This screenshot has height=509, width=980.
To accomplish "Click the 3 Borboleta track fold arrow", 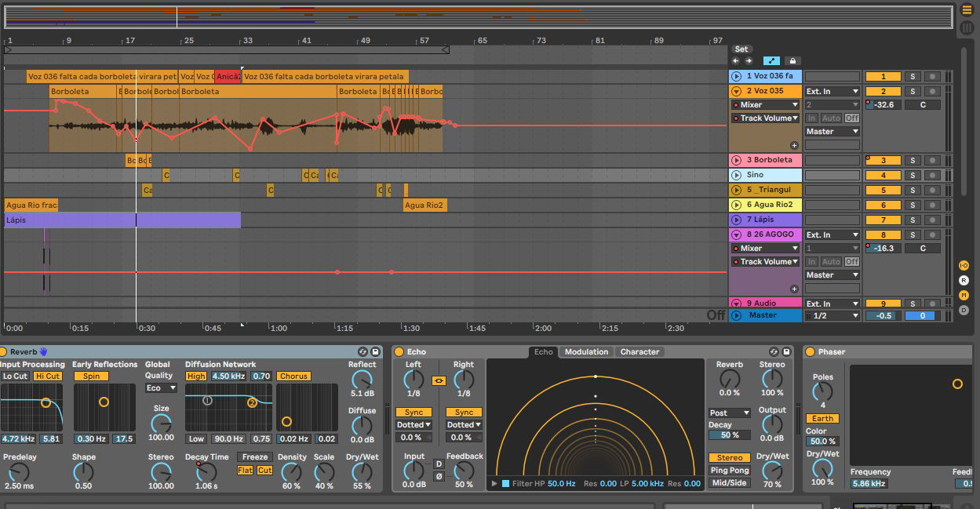I will click(736, 160).
